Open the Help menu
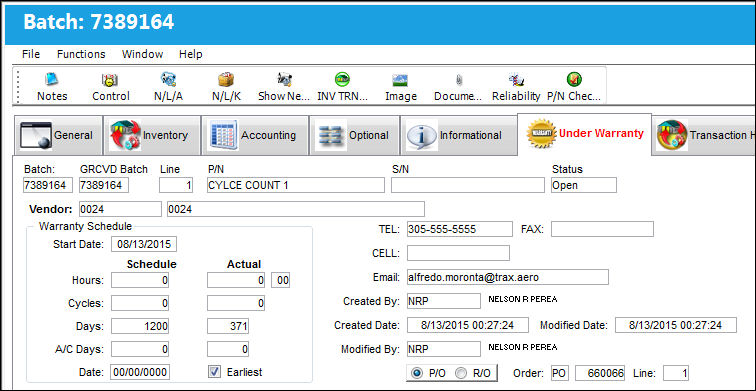This screenshot has height=391, width=756. pos(190,54)
